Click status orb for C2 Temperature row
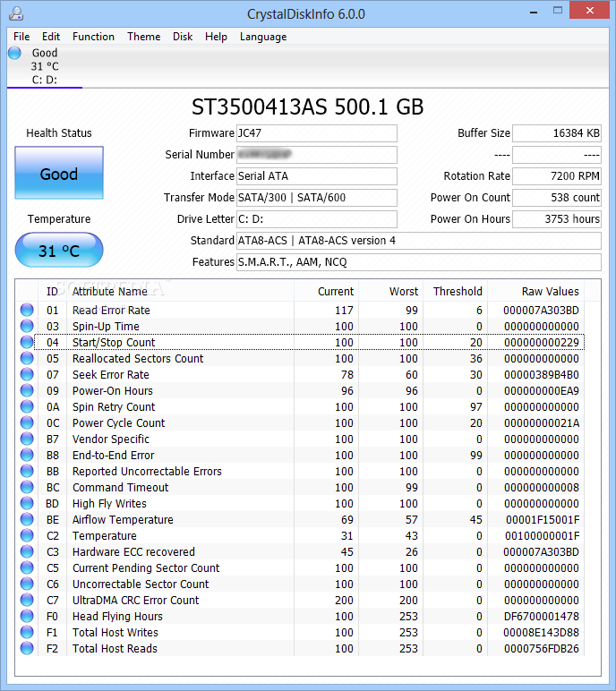This screenshot has height=691, width=616. (x=27, y=535)
